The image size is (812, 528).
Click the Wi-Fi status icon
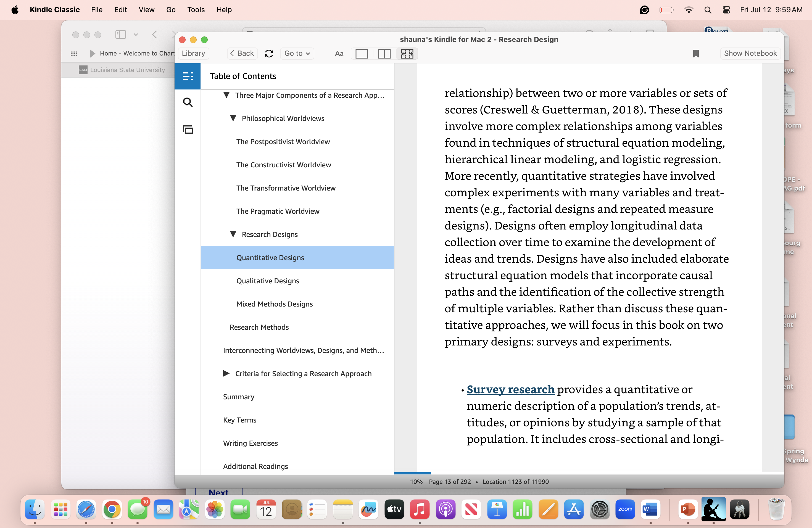pyautogui.click(x=689, y=10)
